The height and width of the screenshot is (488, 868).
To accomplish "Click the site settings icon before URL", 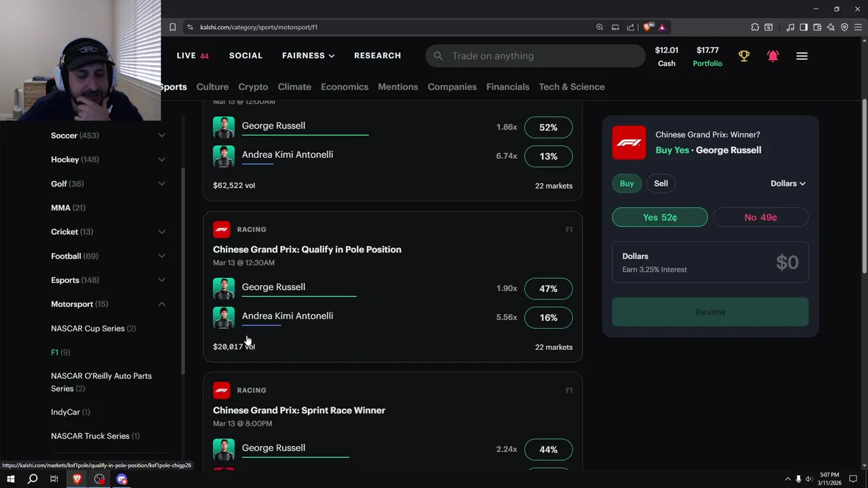I will pyautogui.click(x=190, y=27).
